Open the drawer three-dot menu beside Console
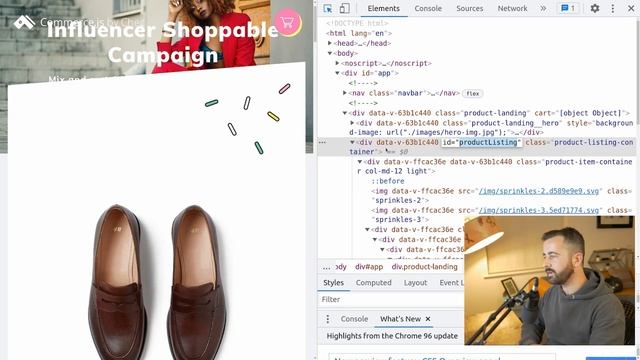Viewport: 640px width, 360px height. pos(328,319)
